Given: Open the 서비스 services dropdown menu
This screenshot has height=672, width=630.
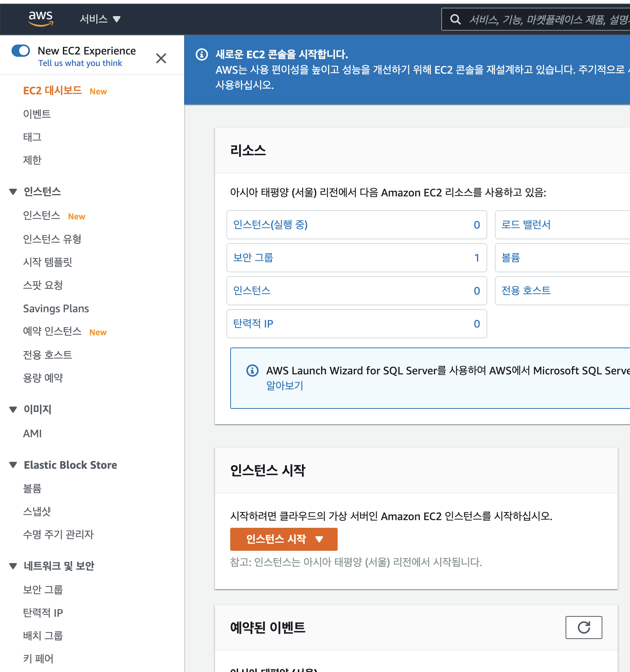Looking at the screenshot, I should pos(100,19).
